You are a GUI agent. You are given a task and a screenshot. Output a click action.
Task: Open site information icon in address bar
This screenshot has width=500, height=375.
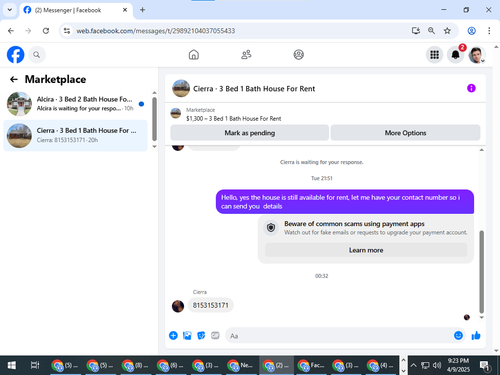pyautogui.click(x=67, y=31)
